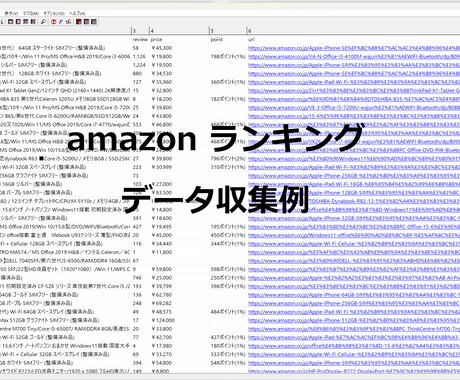Open the オプション(O) menu

(x=54, y=13)
